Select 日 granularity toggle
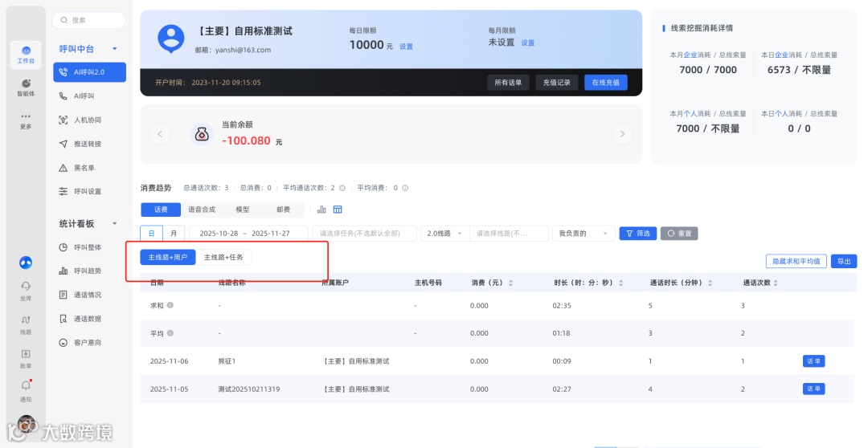 pos(152,234)
